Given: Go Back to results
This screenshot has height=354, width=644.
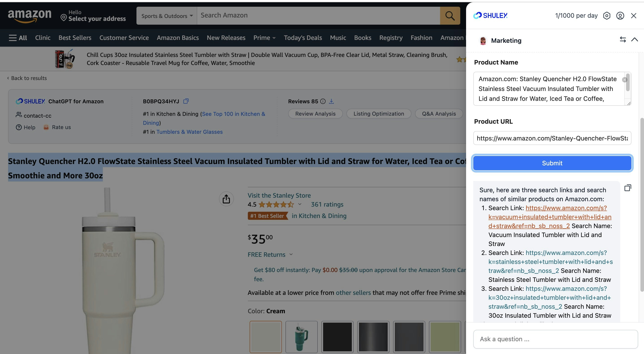Looking at the screenshot, I should (27, 78).
